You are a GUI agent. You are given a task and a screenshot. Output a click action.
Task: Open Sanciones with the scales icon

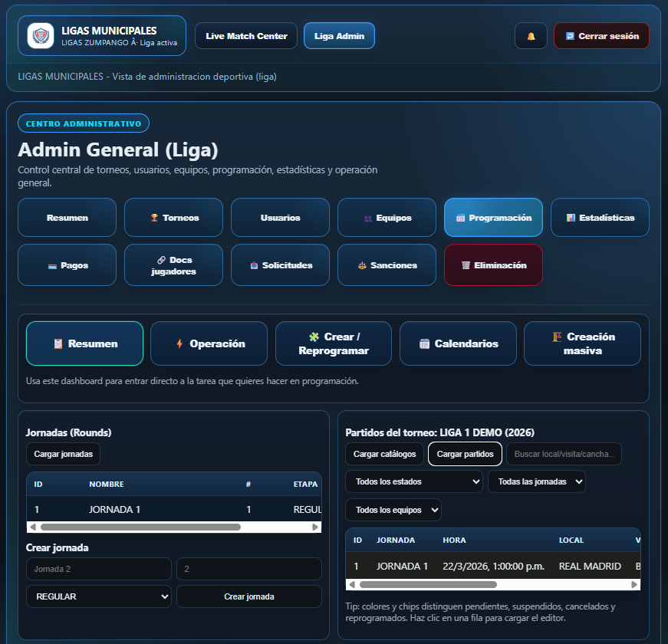click(x=387, y=265)
